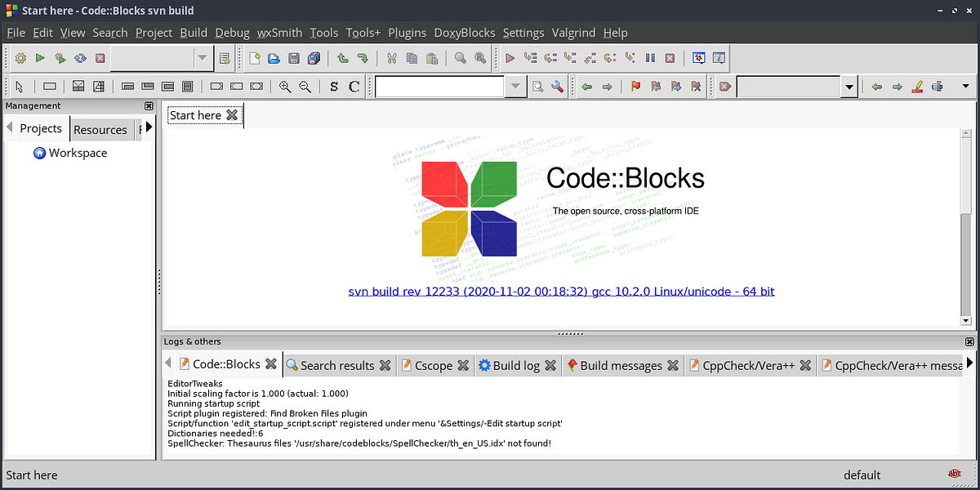Click the Copy icon
This screenshot has height=490, width=980.
tap(412, 58)
